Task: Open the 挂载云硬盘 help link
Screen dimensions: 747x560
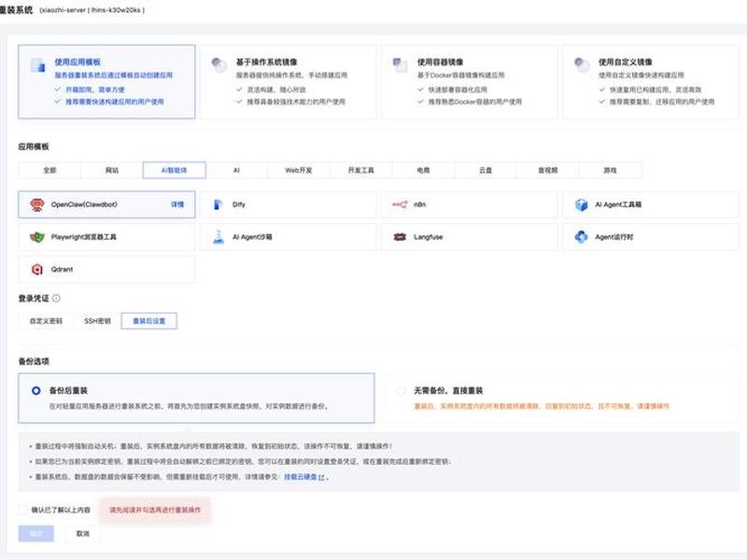Action: click(300, 477)
